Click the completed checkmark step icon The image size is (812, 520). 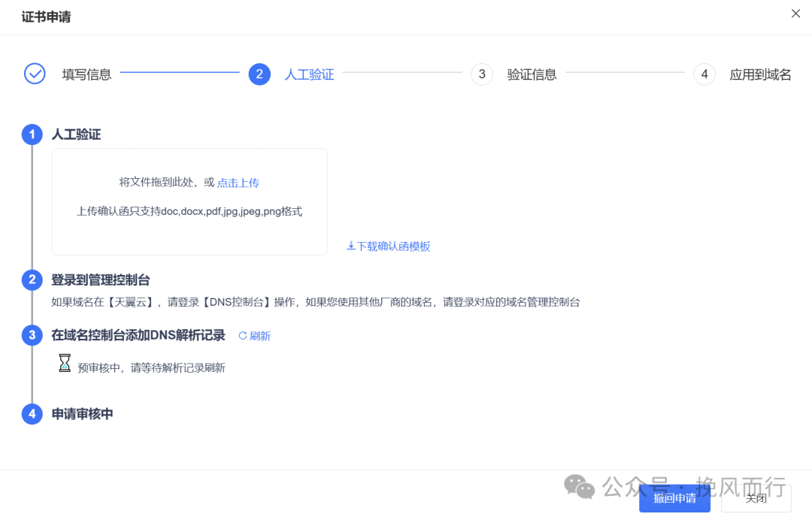tap(35, 74)
